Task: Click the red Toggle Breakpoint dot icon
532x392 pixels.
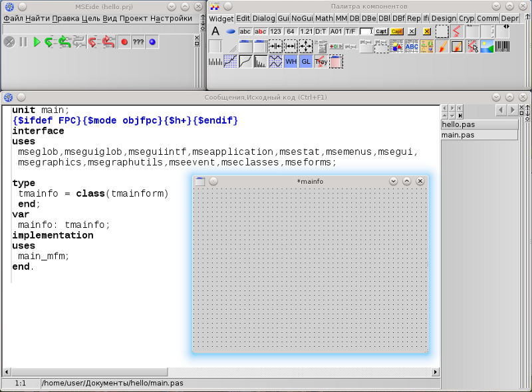Action: [x=124, y=42]
